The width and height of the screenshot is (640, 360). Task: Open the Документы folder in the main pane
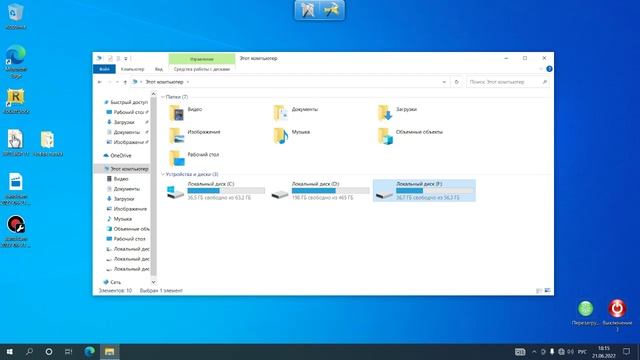coord(281,113)
